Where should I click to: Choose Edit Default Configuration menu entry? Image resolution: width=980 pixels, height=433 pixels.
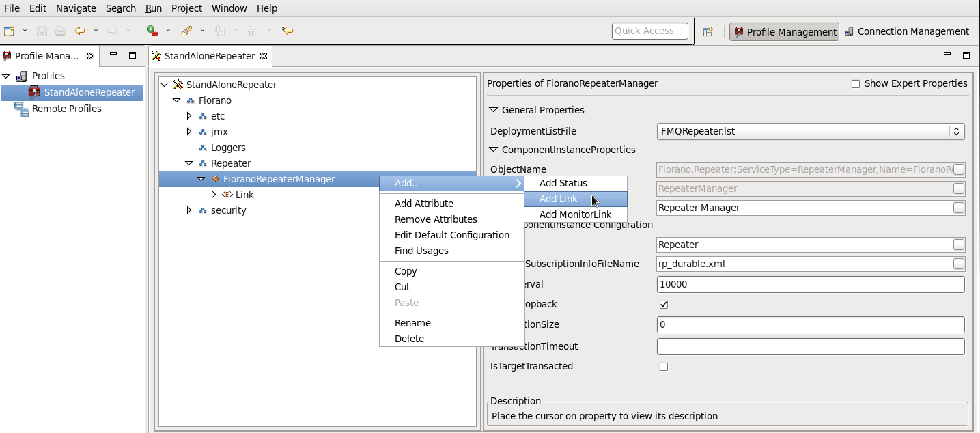(x=451, y=235)
